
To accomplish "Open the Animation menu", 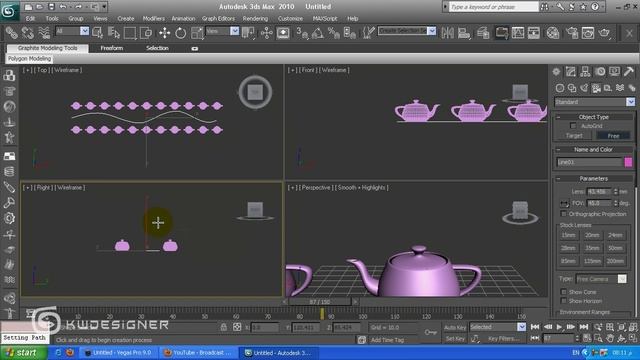I will pos(183,18).
